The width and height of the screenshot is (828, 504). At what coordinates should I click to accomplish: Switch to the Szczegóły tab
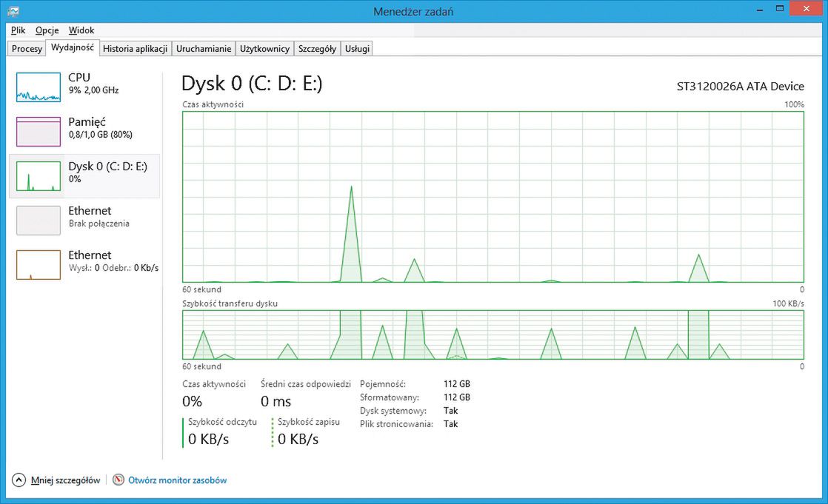point(318,49)
